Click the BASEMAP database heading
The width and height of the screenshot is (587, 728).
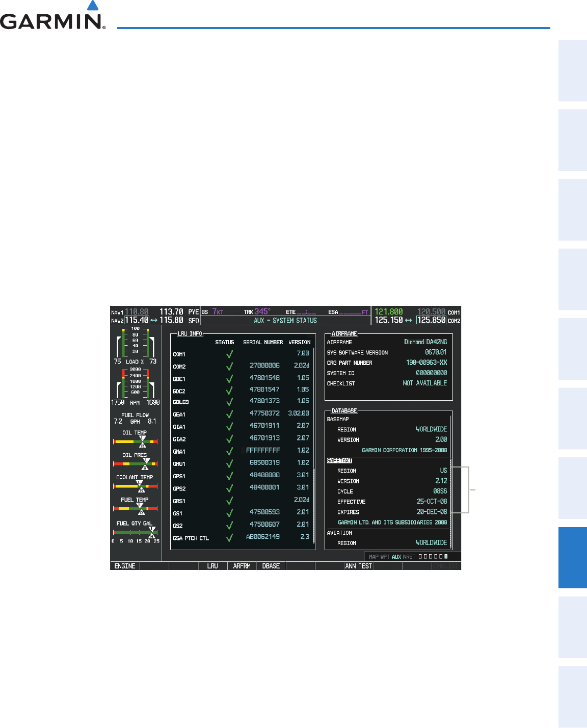click(x=338, y=419)
